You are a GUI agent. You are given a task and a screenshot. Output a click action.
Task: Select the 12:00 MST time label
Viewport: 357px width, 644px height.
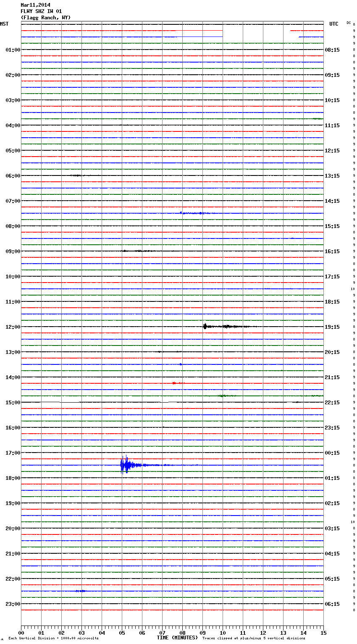13,327
